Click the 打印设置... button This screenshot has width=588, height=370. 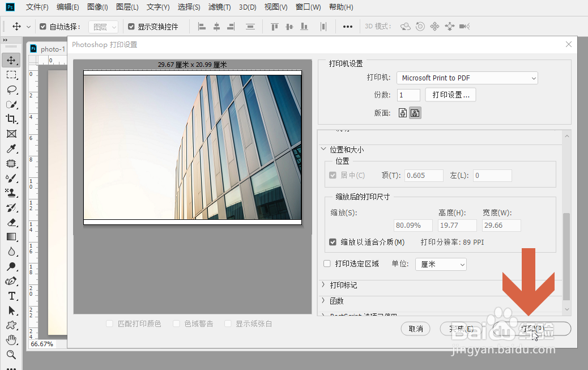click(x=451, y=95)
